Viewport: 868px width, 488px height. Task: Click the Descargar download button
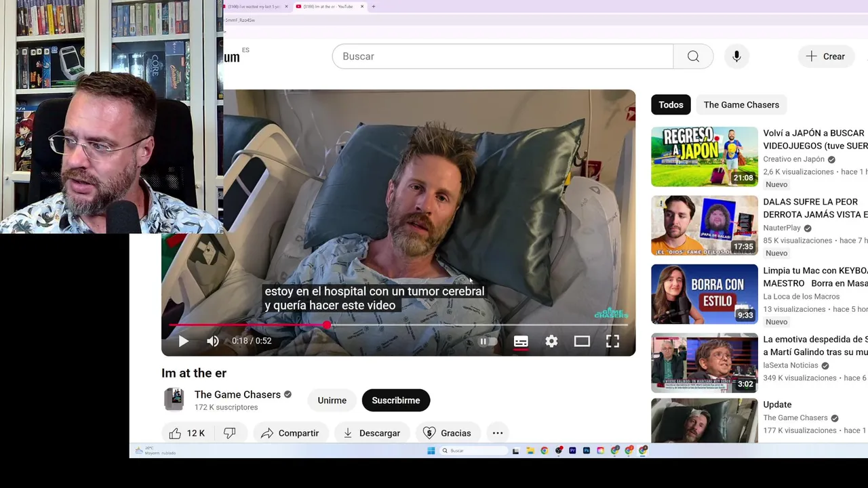click(372, 433)
